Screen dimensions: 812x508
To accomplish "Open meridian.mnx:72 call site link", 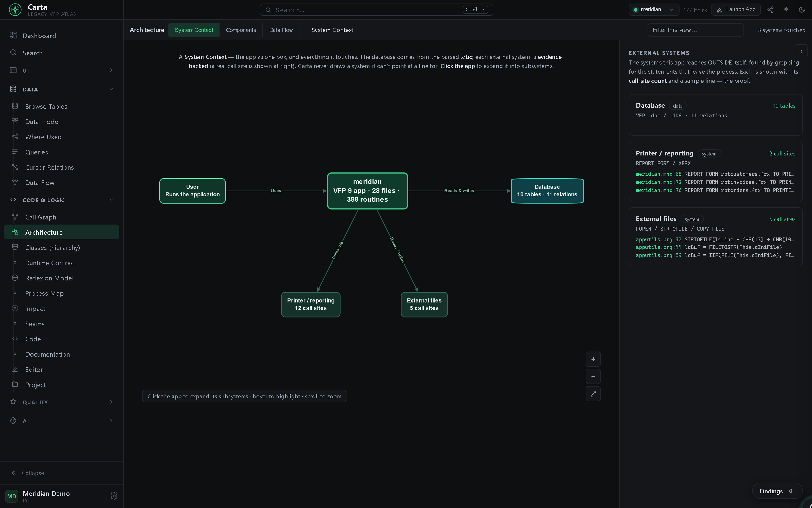I will 658,182.
